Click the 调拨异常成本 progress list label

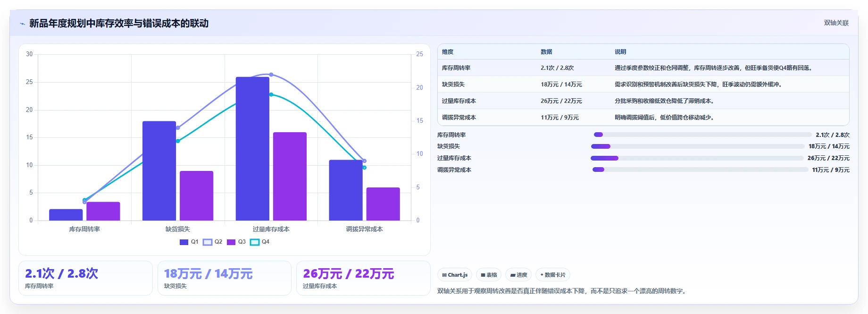pos(454,170)
